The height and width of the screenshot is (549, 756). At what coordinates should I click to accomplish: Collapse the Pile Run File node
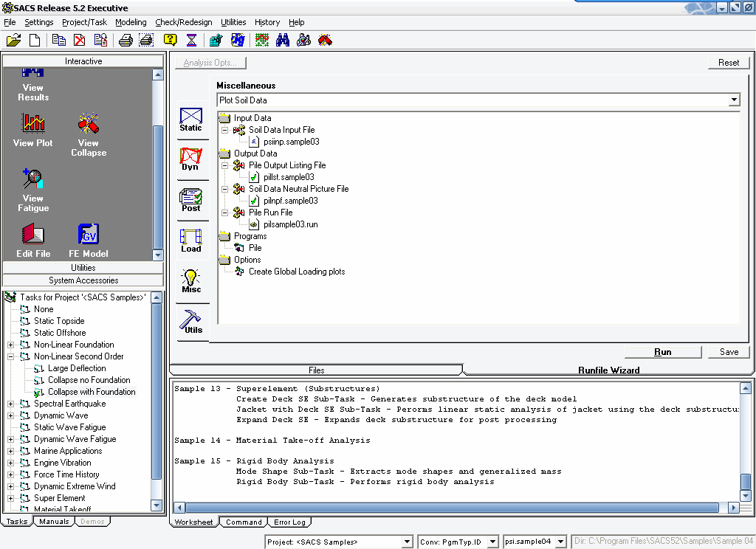pos(224,213)
